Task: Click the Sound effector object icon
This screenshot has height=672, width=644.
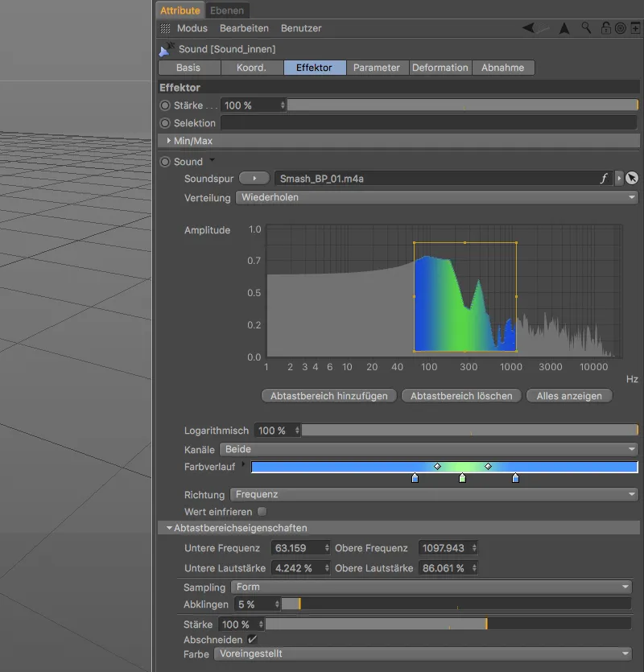Action: click(x=167, y=49)
